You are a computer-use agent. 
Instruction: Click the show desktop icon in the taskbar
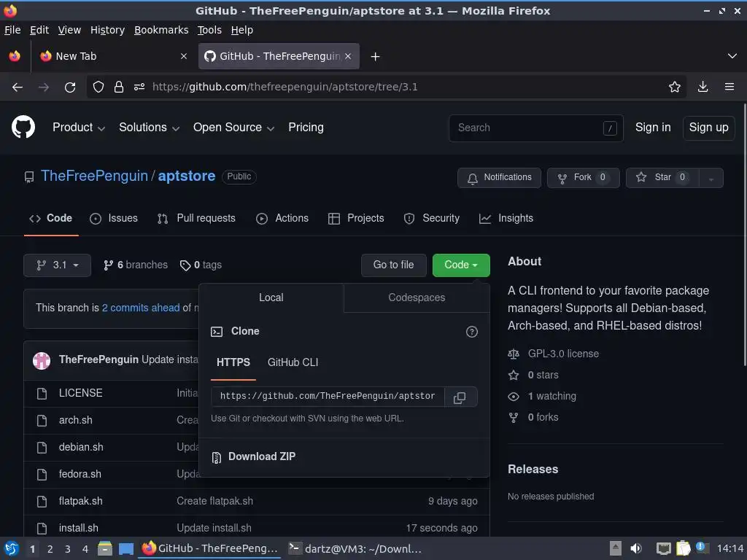[125, 549]
